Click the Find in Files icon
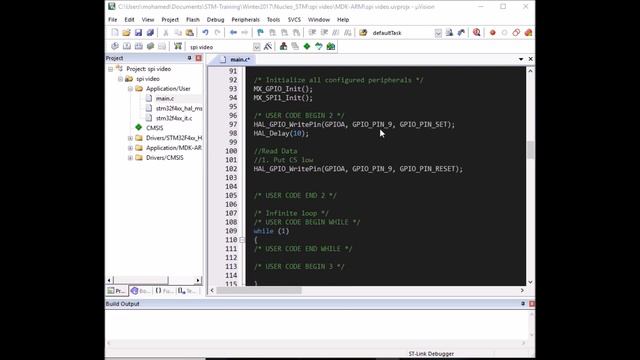 coord(363,33)
